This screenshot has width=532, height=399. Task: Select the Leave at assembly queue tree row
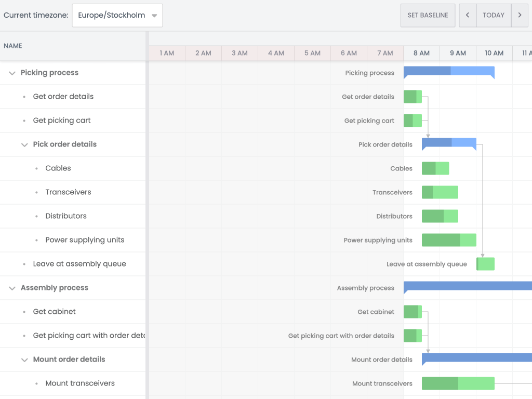73,264
